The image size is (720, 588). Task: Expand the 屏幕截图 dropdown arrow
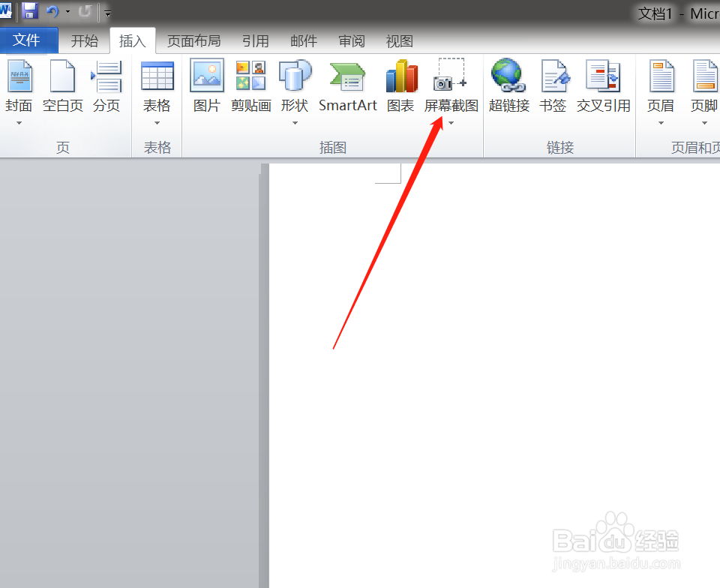451,123
